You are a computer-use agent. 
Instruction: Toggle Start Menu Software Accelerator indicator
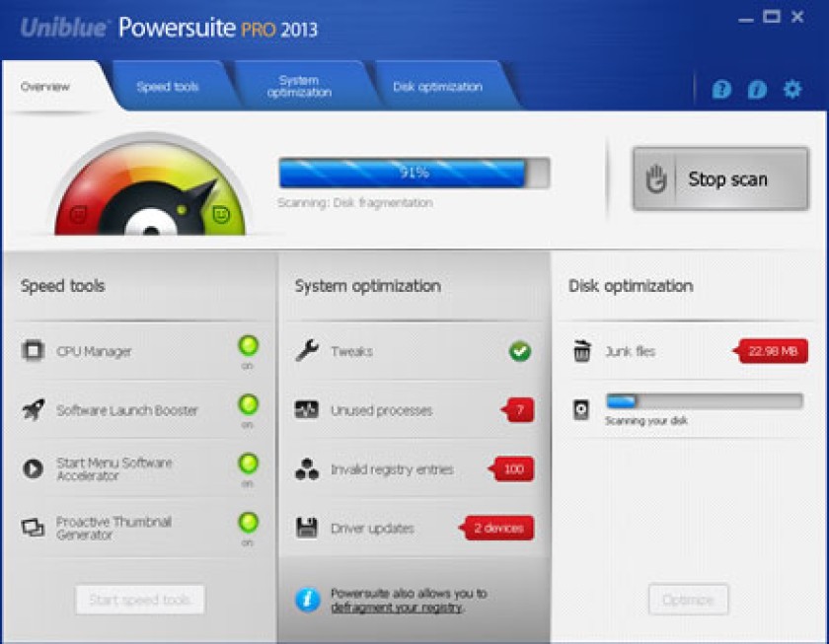click(x=248, y=464)
